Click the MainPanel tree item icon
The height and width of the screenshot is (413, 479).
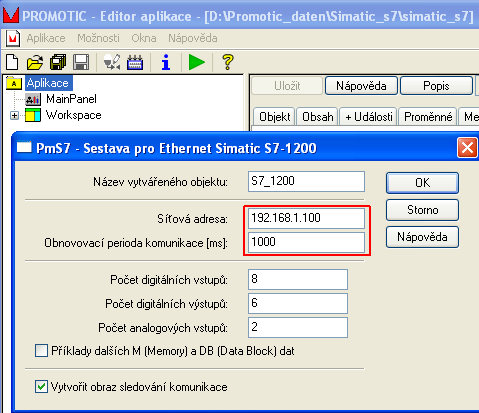pos(33,99)
